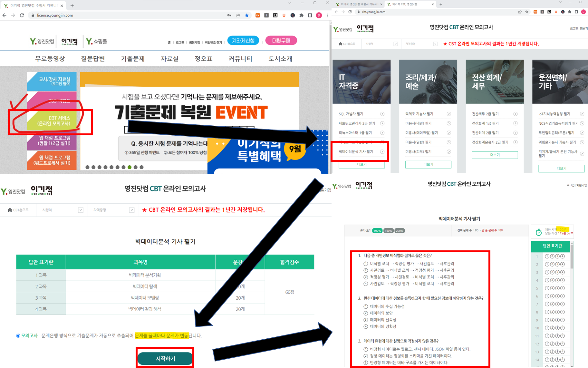Set font size to 100%
Image resolution: width=588 pixels, height=368 pixels.
(x=377, y=231)
